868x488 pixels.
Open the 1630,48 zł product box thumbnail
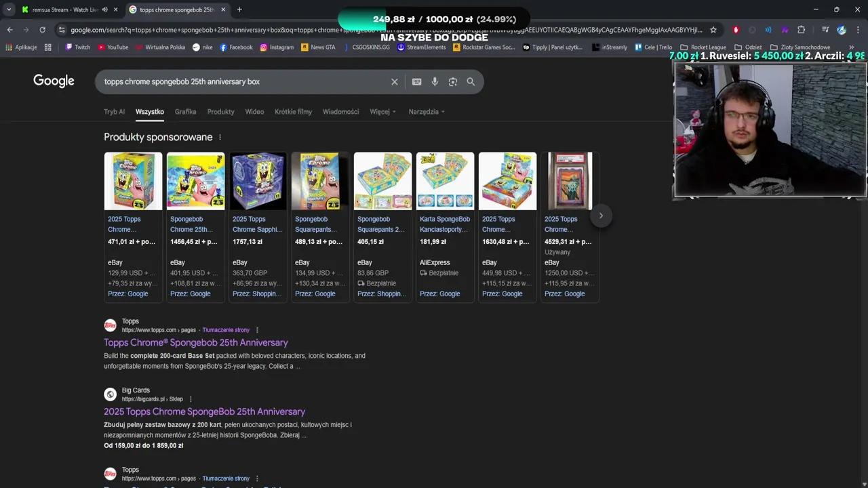(507, 181)
